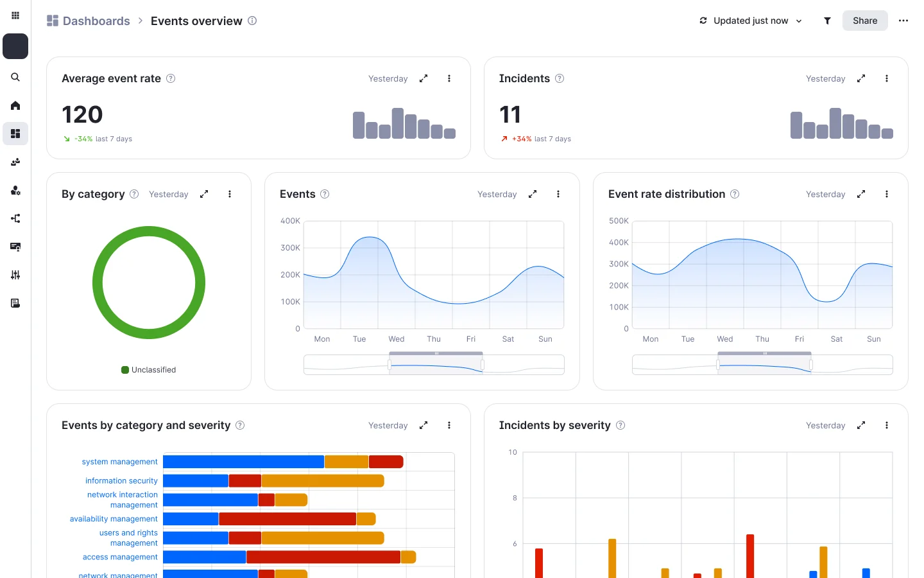The width and height of the screenshot is (924, 578).
Task: Open users and rights management link
Action: pyautogui.click(x=128, y=538)
